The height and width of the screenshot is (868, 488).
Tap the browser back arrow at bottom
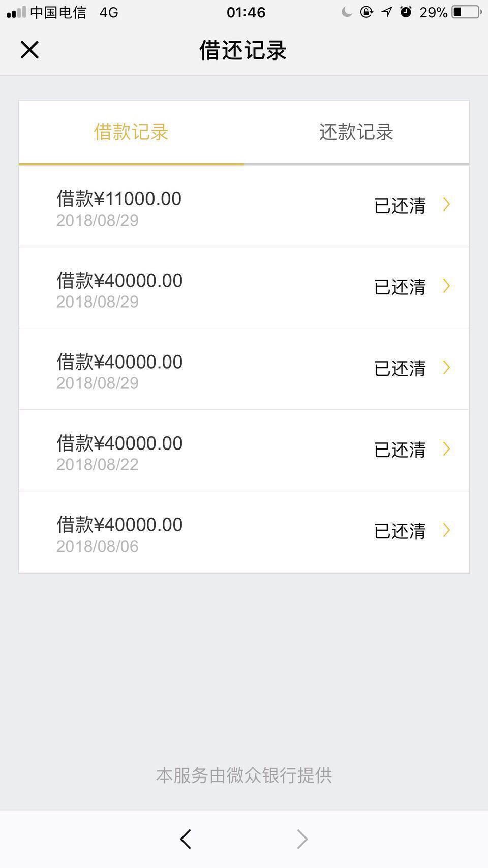click(x=186, y=839)
